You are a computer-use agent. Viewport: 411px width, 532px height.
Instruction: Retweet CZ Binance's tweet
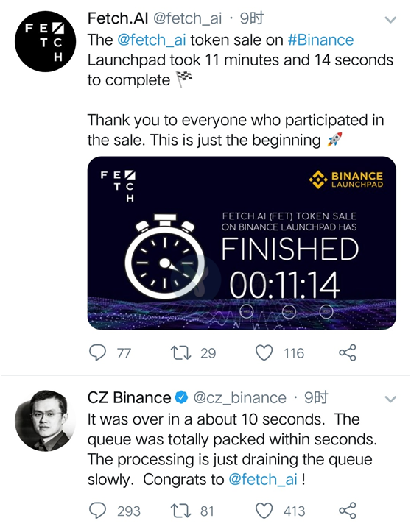[180, 511]
